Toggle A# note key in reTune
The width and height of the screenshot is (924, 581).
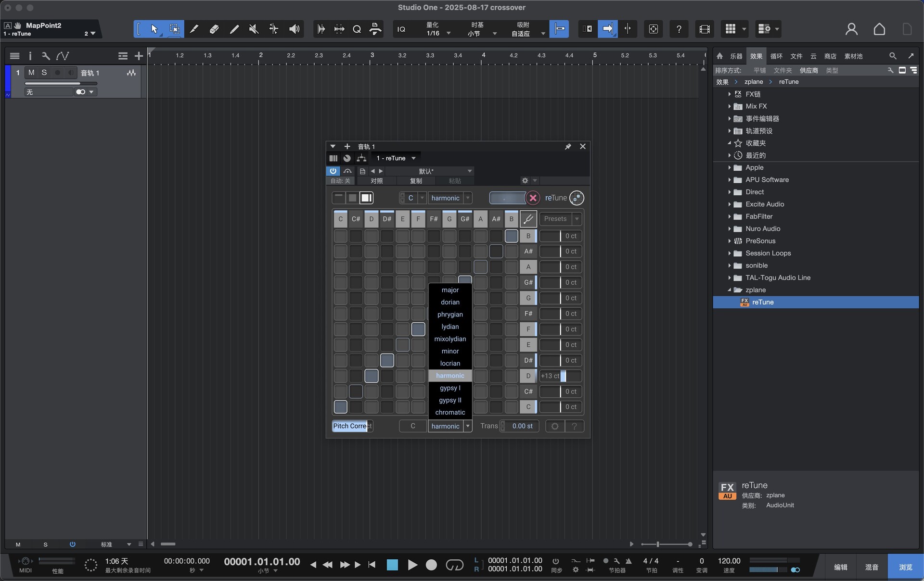496,219
